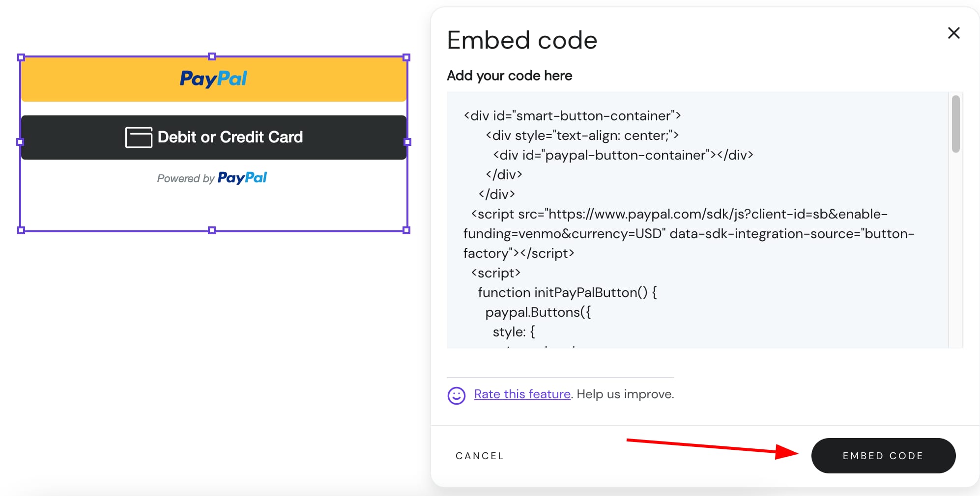Close the Embed code dialog
The height and width of the screenshot is (496, 980).
(953, 33)
